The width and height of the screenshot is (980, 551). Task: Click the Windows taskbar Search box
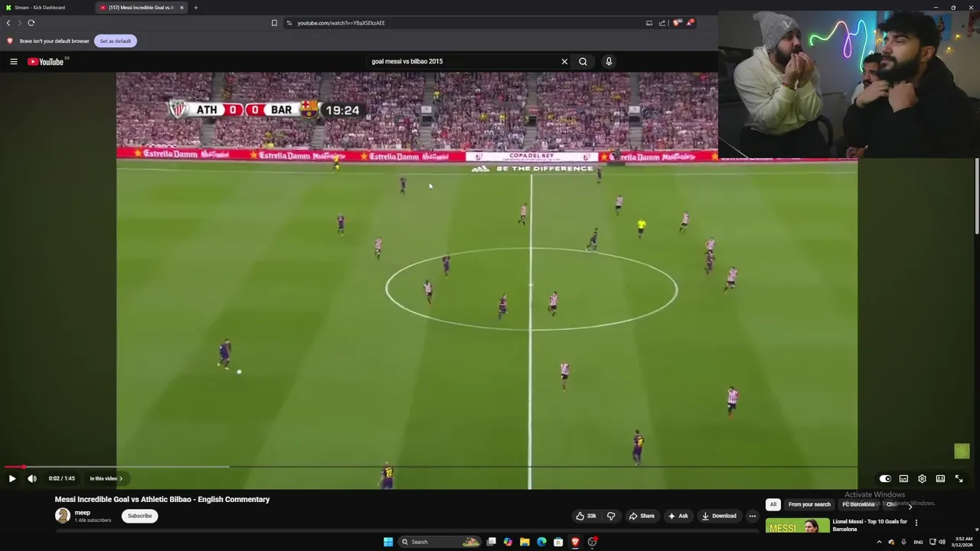pyautogui.click(x=440, y=542)
